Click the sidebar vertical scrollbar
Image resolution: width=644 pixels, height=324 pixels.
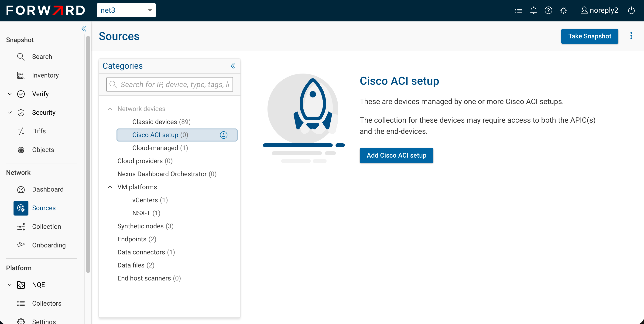click(88, 154)
